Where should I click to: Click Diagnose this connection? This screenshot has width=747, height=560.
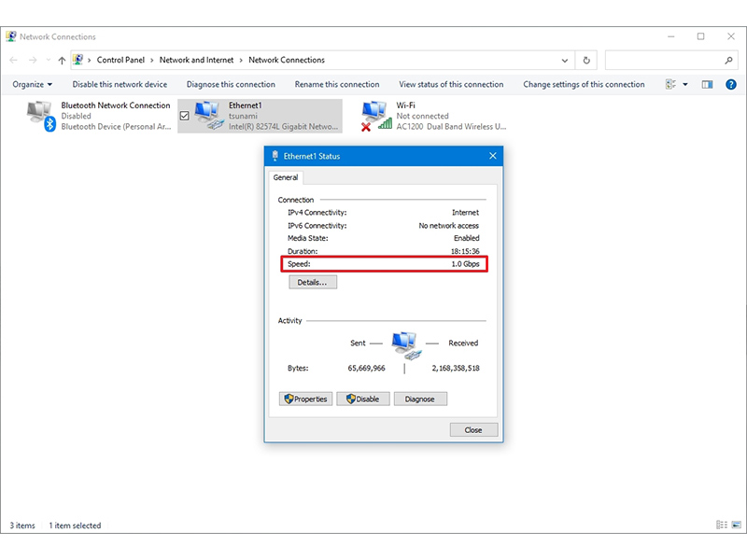point(231,84)
